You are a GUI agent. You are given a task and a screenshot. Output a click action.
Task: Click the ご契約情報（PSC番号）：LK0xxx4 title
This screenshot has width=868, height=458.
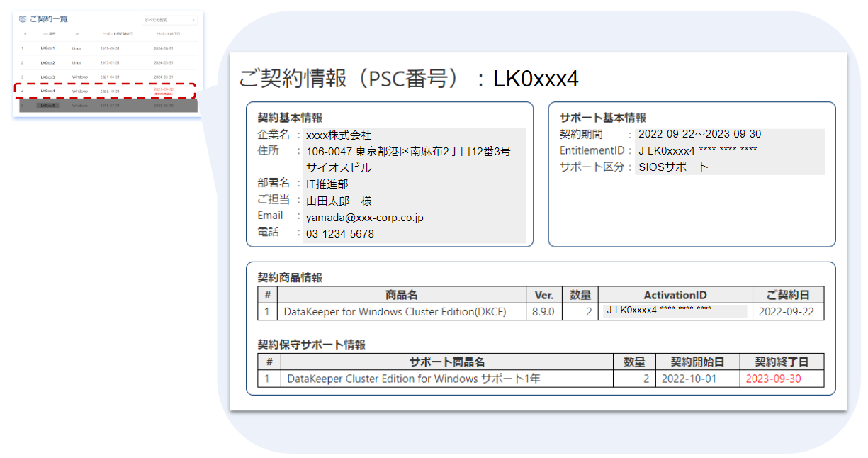click(x=409, y=79)
